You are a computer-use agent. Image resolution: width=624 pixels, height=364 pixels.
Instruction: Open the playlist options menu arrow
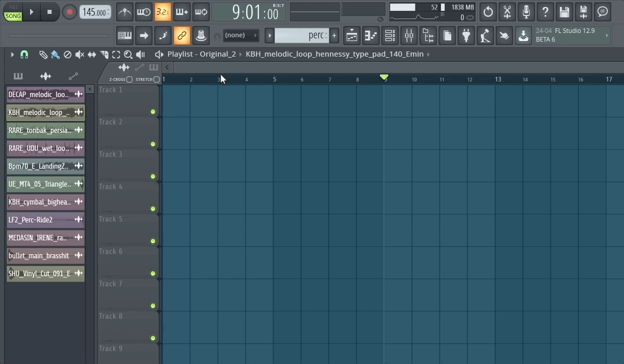coord(12,54)
